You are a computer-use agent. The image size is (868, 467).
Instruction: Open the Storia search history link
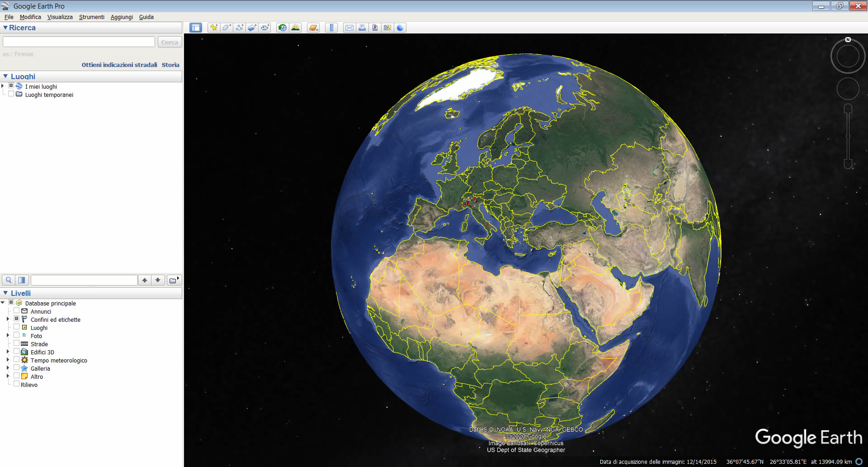[170, 65]
